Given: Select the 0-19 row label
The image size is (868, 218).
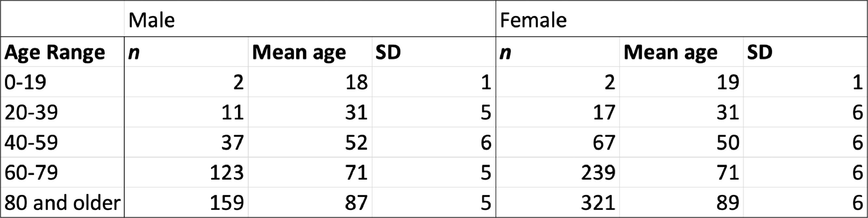Looking at the screenshot, I should [25, 82].
